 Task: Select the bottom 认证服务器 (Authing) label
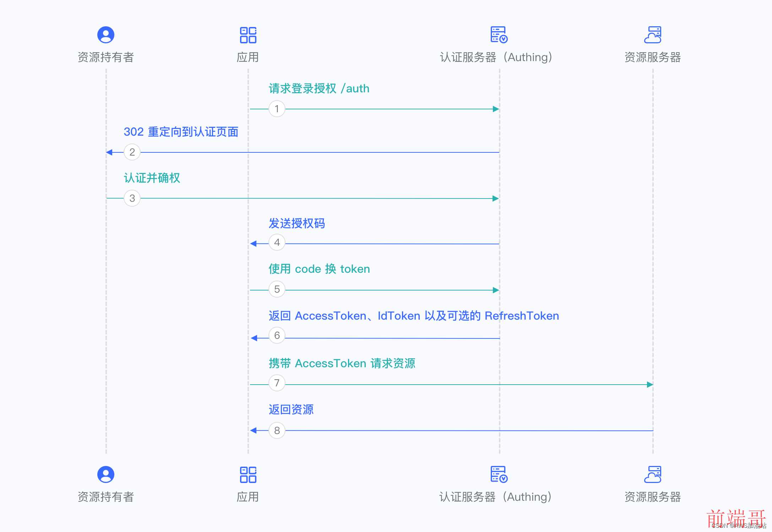point(496,497)
